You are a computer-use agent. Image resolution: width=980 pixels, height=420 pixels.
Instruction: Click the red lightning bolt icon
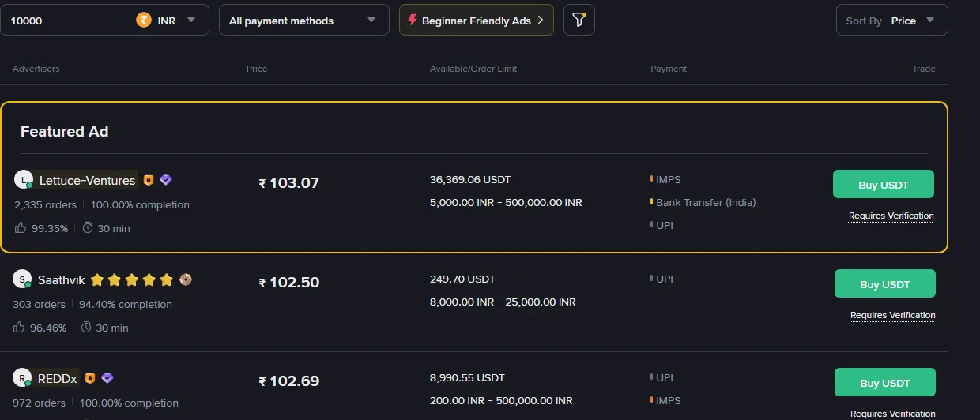[x=413, y=21]
